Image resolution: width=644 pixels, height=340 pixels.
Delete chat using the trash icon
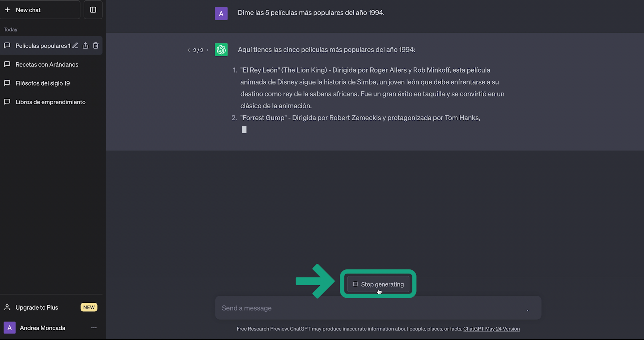point(96,46)
